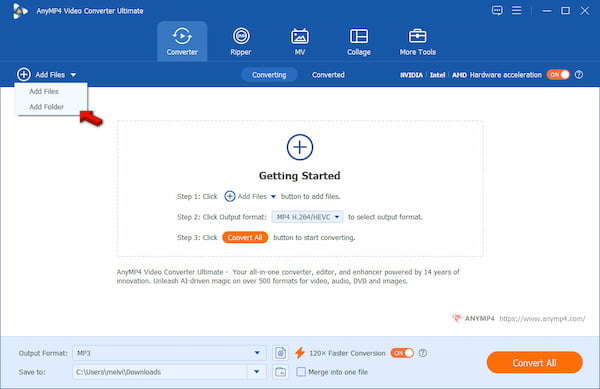Open the Converter tab
Image resolution: width=600 pixels, height=389 pixels.
tap(182, 41)
